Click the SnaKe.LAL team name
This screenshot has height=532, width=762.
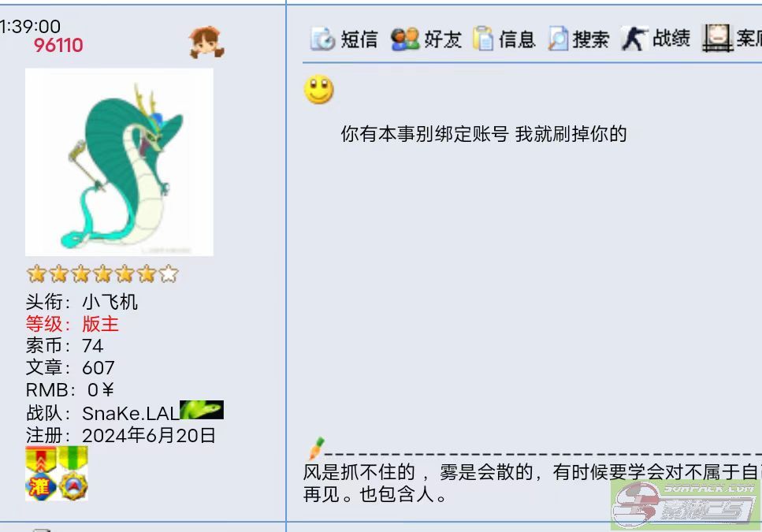click(x=131, y=414)
